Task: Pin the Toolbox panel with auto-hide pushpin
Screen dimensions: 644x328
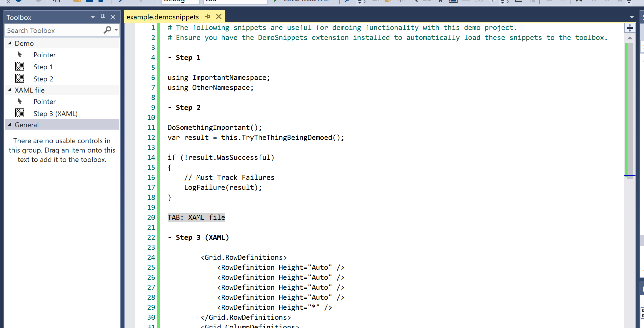Action: pos(103,17)
